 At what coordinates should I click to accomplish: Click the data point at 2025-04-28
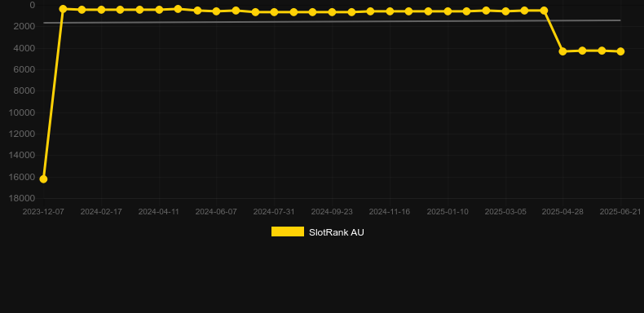[x=562, y=51]
